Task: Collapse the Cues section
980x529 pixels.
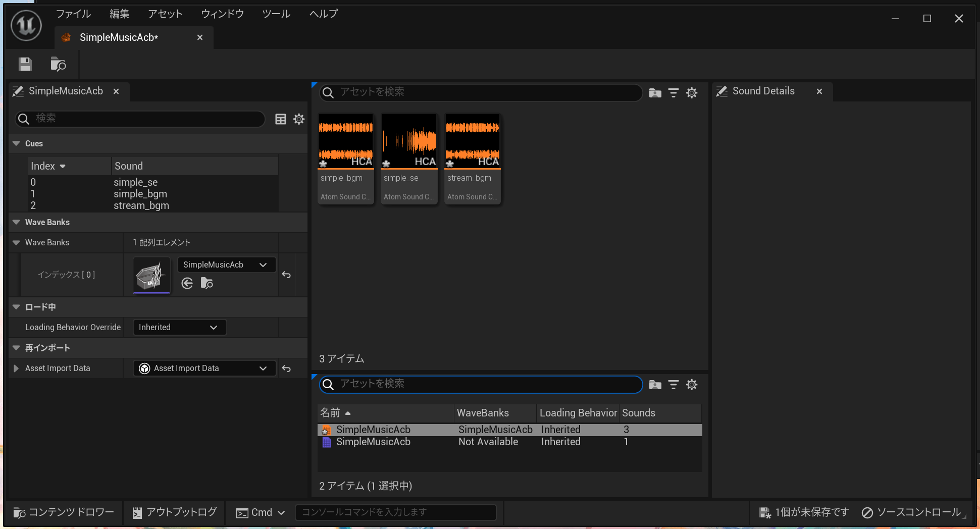Action: point(16,144)
